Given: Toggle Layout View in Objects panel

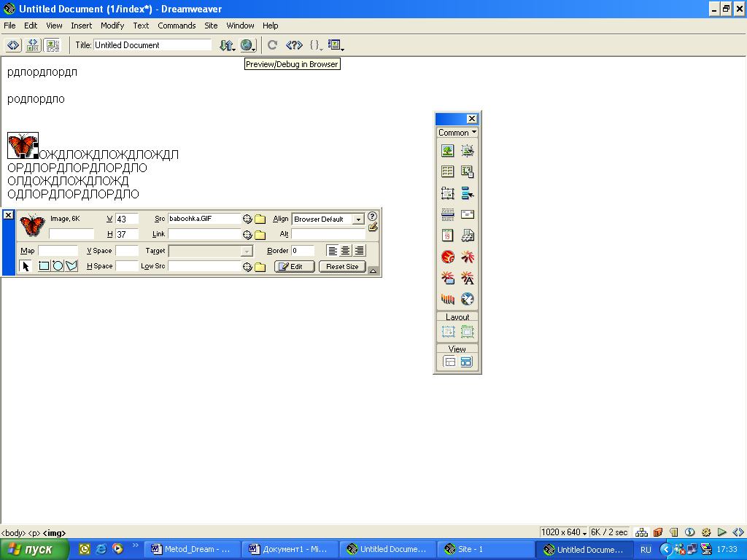Looking at the screenshot, I should pyautogui.click(x=466, y=362).
